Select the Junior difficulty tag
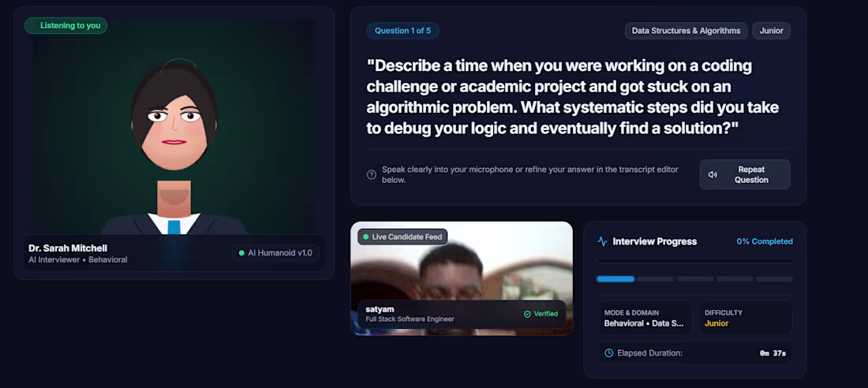Image resolution: width=868 pixels, height=388 pixels. pyautogui.click(x=771, y=31)
